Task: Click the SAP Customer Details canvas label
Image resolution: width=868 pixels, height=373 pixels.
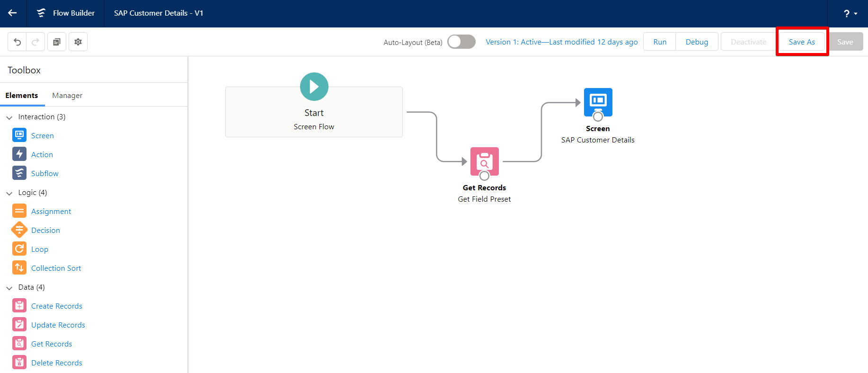Action: [x=598, y=140]
